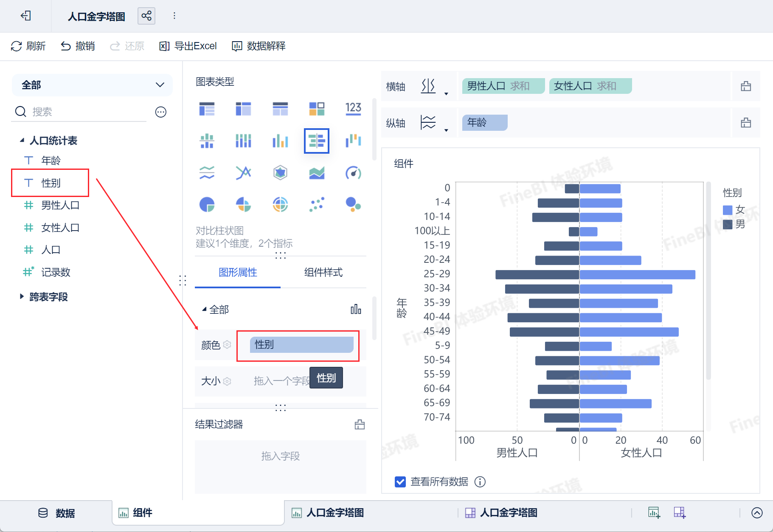Click the 数据解释 button

[259, 46]
